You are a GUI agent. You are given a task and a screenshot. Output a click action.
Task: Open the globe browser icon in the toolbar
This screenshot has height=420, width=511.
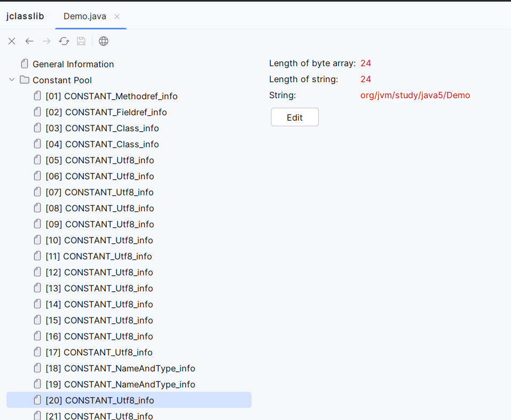point(104,41)
